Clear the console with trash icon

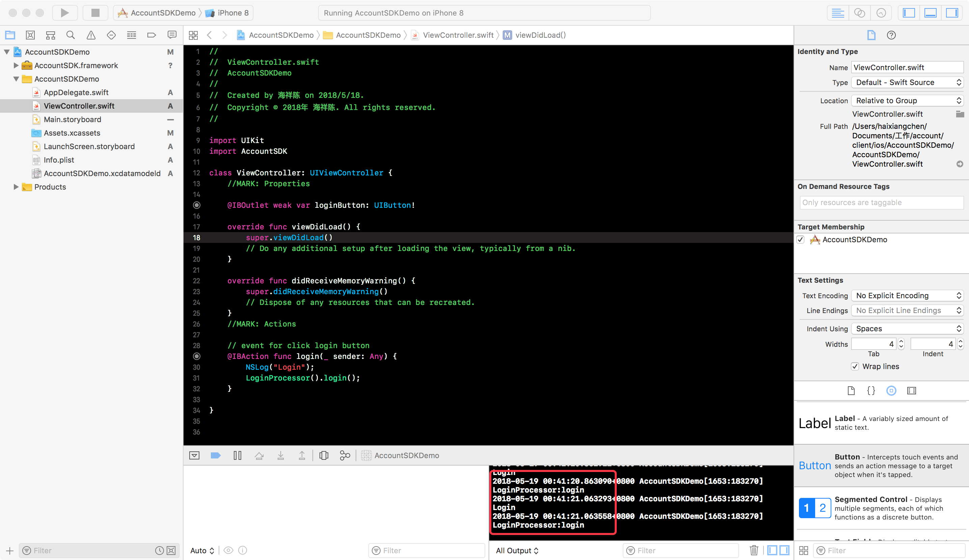(x=754, y=550)
